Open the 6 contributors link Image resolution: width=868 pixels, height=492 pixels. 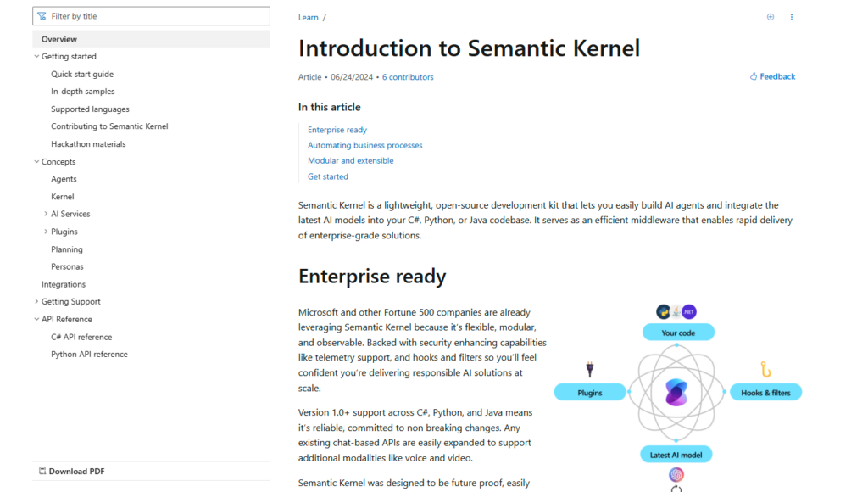pos(408,77)
